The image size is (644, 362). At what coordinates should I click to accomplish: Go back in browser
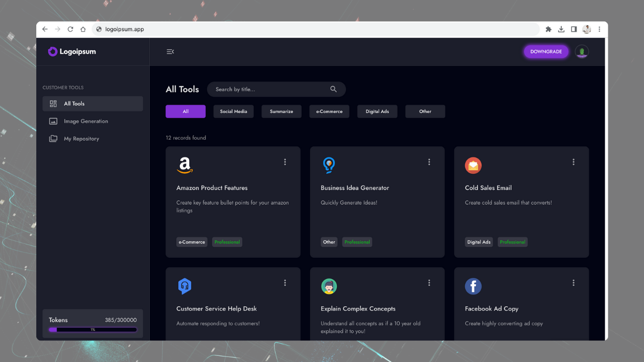click(45, 29)
